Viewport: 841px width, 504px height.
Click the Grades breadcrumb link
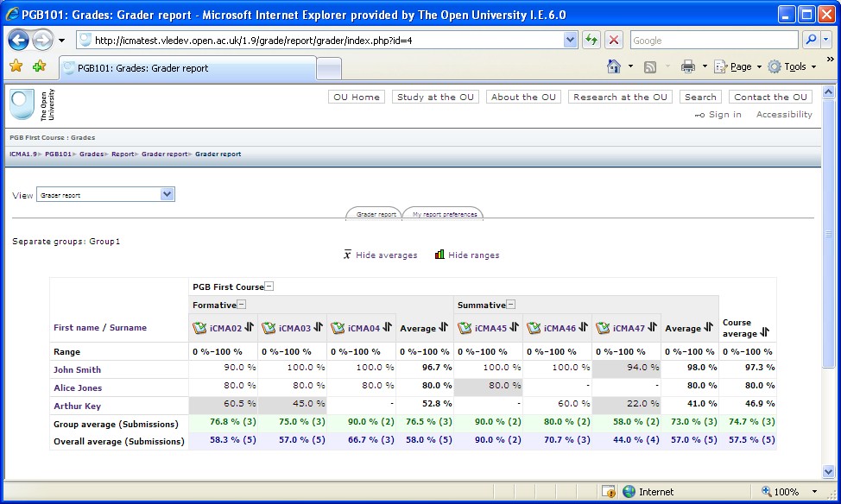pos(92,154)
